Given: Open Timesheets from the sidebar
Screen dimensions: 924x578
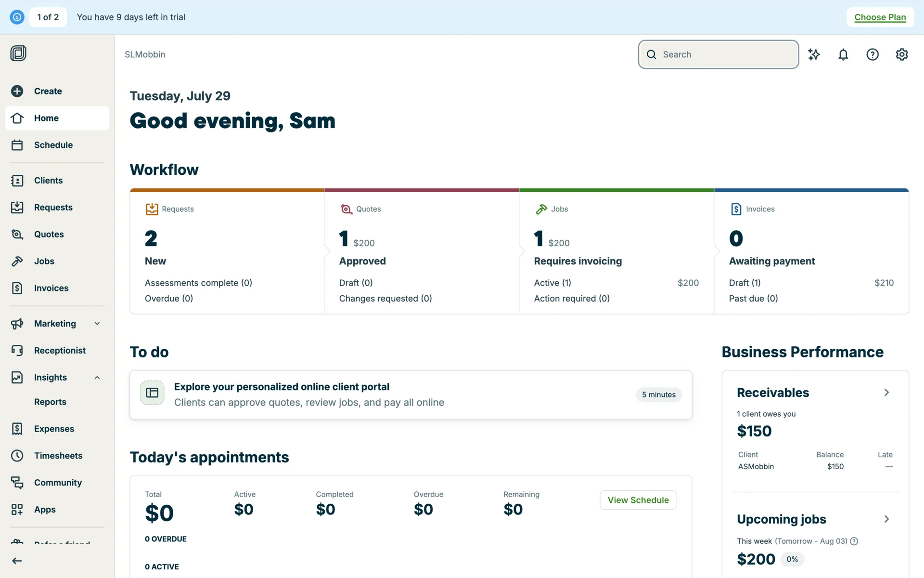Looking at the screenshot, I should pos(58,456).
